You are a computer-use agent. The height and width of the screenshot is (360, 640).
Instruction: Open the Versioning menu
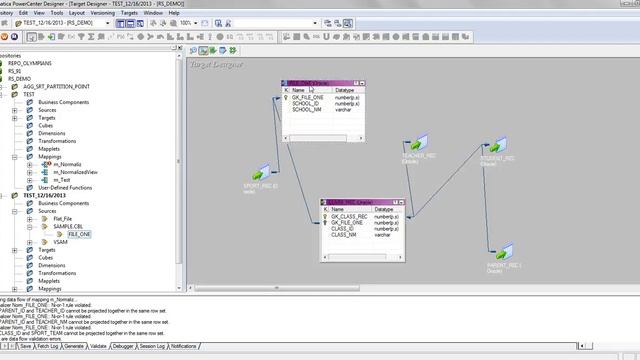(102, 13)
